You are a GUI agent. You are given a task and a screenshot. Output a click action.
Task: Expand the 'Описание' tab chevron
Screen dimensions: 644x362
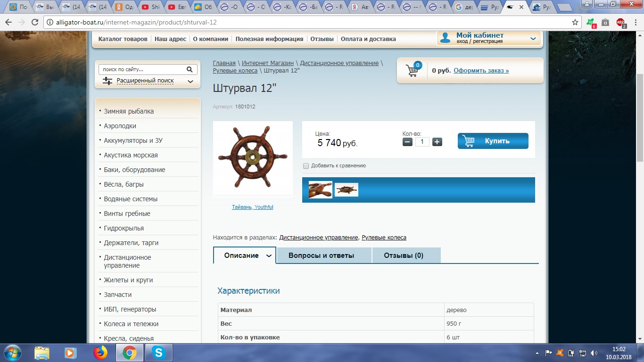tap(269, 256)
